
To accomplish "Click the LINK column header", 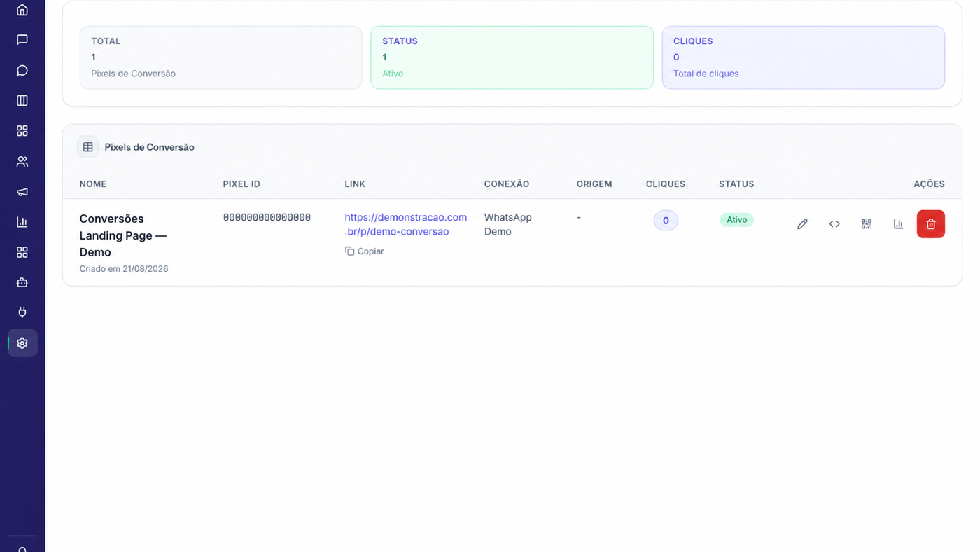I will 355,184.
